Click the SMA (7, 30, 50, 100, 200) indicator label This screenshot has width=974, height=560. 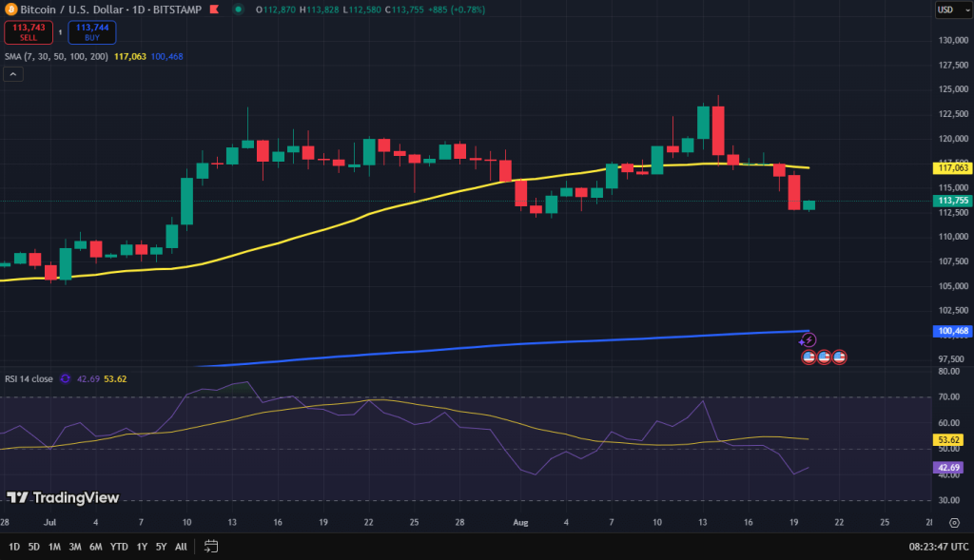[56, 56]
